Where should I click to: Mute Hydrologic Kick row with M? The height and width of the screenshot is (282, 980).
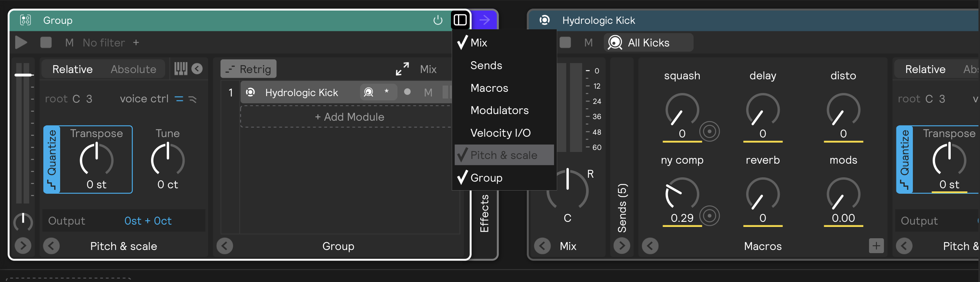[428, 93]
